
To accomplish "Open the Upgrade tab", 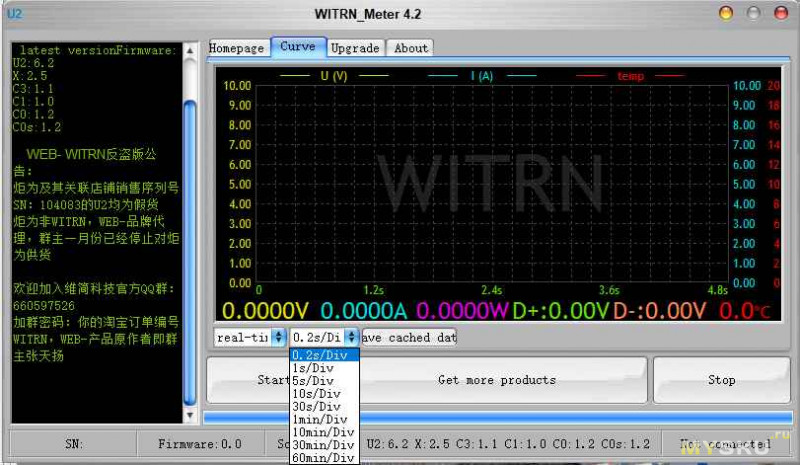I will 355,48.
